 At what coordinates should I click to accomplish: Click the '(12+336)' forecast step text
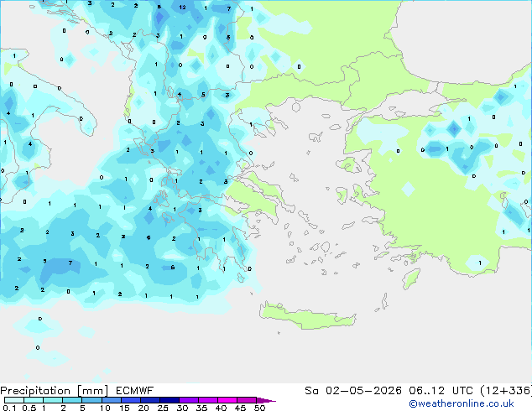pyautogui.click(x=506, y=391)
